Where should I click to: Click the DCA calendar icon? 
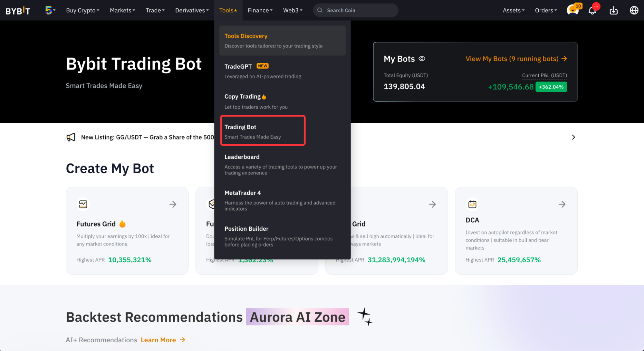click(472, 204)
